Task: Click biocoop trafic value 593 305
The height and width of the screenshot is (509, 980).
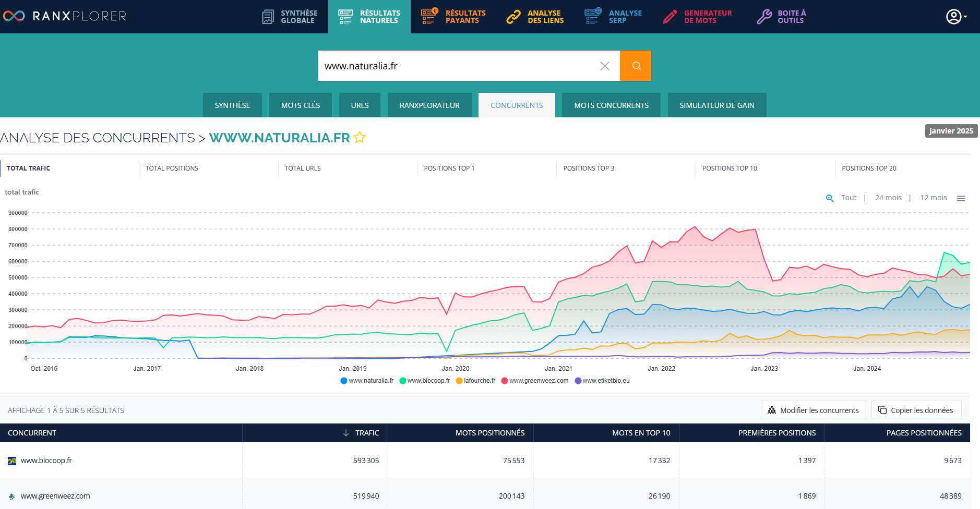Action: (366, 460)
